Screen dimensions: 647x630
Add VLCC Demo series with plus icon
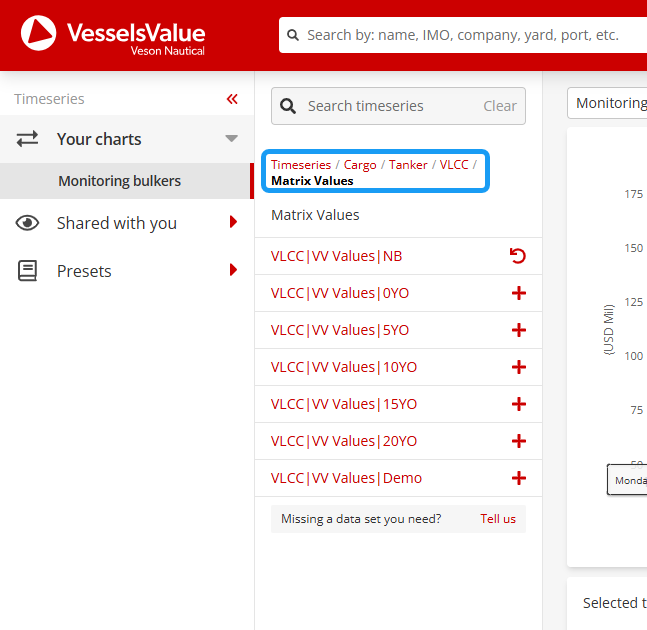(518, 478)
